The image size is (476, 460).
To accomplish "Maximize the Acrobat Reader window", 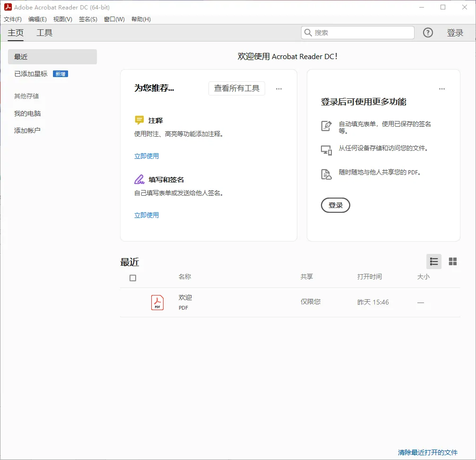I will click(x=443, y=7).
